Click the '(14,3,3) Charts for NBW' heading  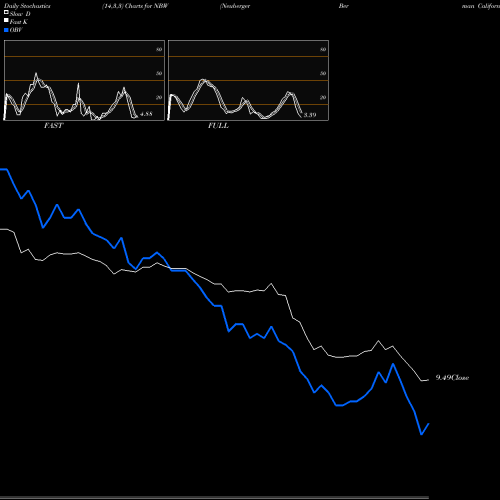[135, 6]
